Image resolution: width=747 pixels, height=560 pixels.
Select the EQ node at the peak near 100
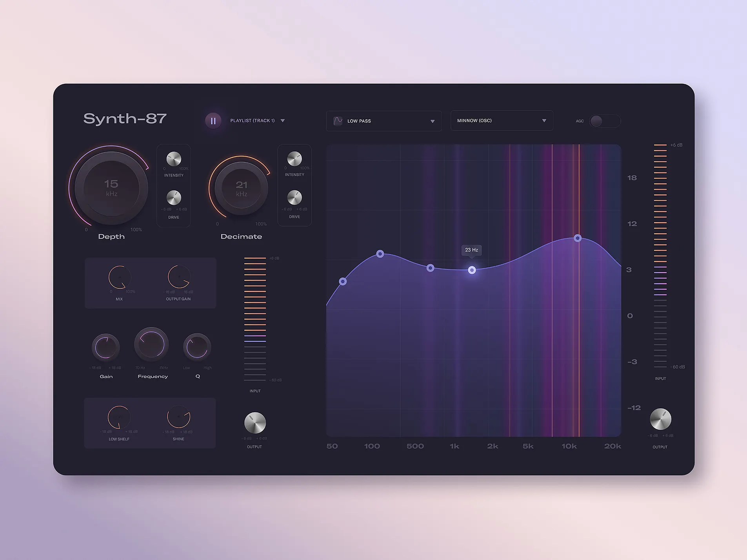point(380,254)
